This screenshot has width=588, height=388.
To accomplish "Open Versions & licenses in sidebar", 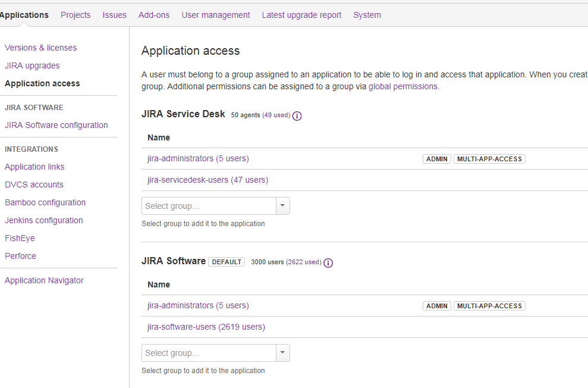I will tap(40, 48).
